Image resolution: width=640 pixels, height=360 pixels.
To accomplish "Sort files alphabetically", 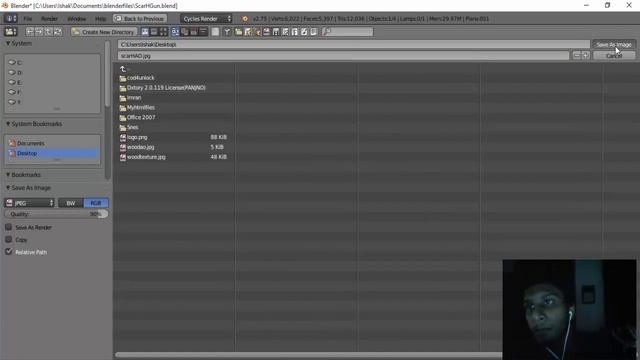I will click(175, 32).
